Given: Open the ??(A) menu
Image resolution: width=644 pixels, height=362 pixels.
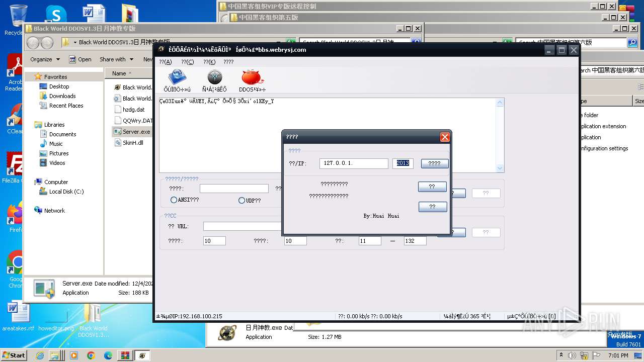Looking at the screenshot, I should pos(165,62).
